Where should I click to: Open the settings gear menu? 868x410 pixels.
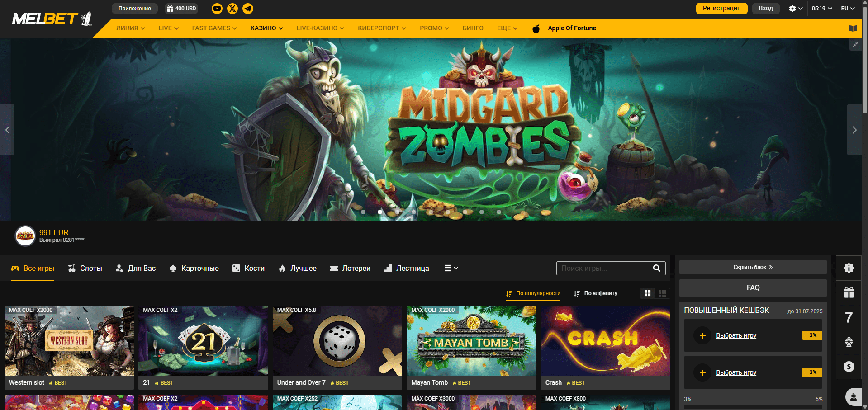click(x=796, y=9)
